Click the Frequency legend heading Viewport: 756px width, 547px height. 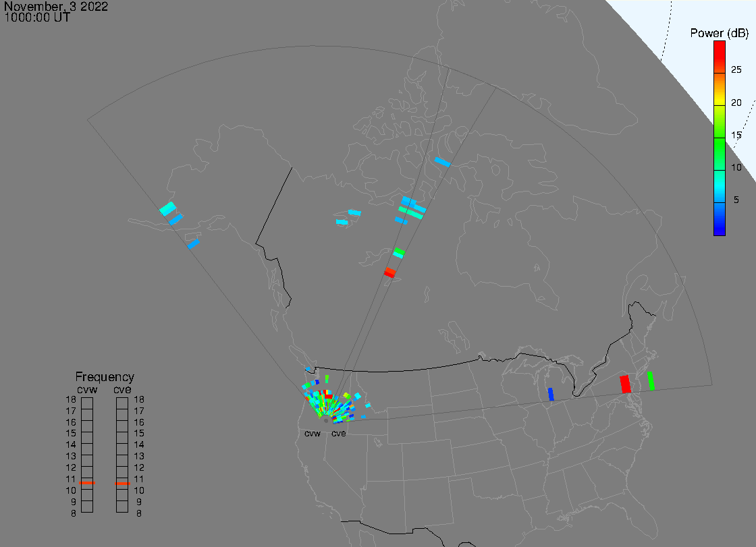point(105,377)
